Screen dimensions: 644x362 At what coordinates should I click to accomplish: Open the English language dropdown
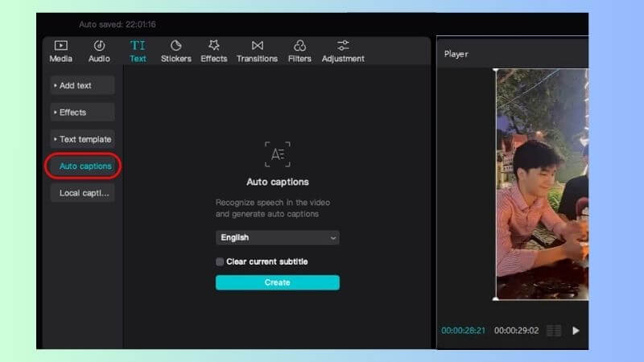tap(277, 237)
